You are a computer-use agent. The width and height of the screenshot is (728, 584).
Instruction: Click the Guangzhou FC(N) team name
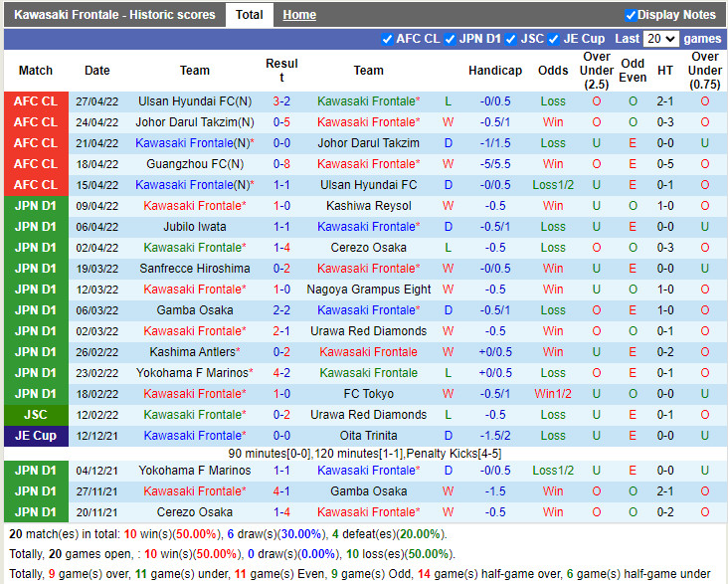coord(195,164)
